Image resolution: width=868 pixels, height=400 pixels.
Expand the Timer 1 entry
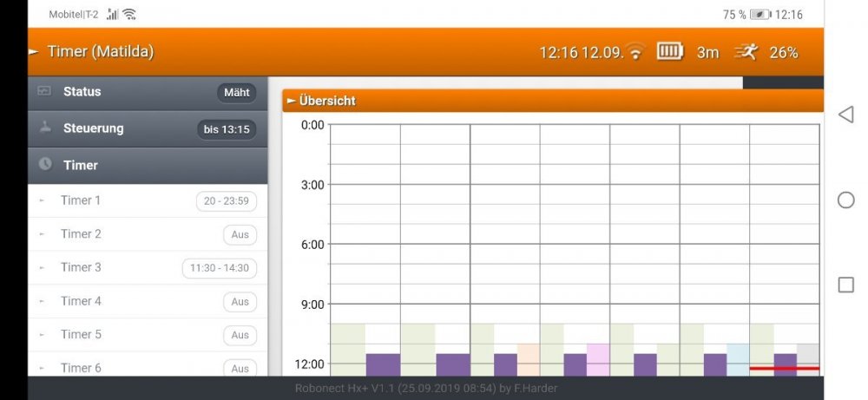[x=81, y=200]
